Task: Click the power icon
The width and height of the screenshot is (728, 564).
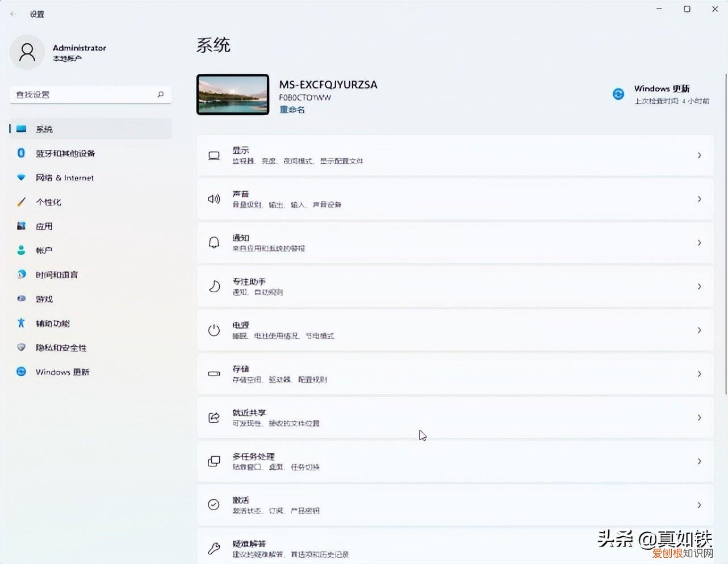Action: [x=214, y=330]
